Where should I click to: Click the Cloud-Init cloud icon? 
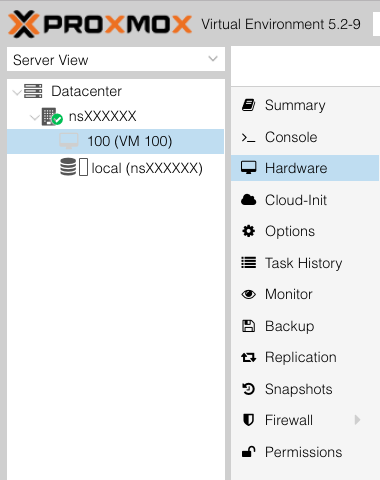coord(249,200)
